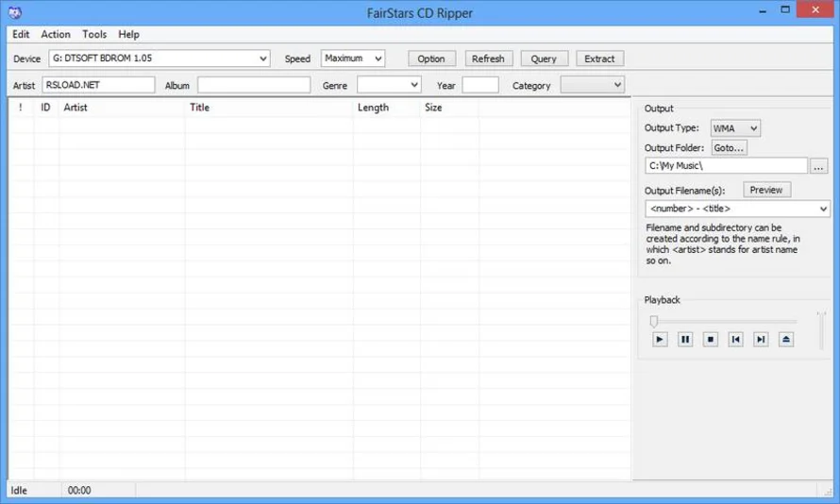Image resolution: width=840 pixels, height=504 pixels.
Task: Click the playback position slider thumb
Action: click(653, 321)
